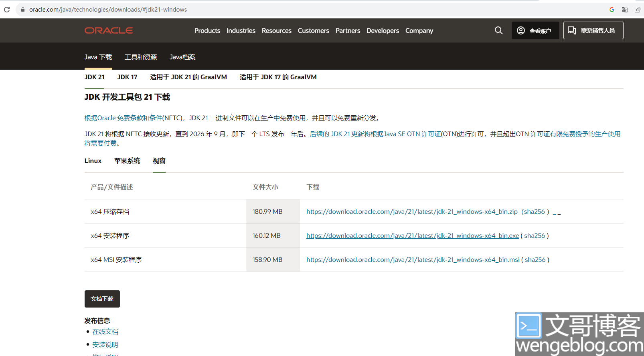Screen dimensions: 644x356
Task: Open the 有限免费授予的生产使用 link
Action: [585, 134]
